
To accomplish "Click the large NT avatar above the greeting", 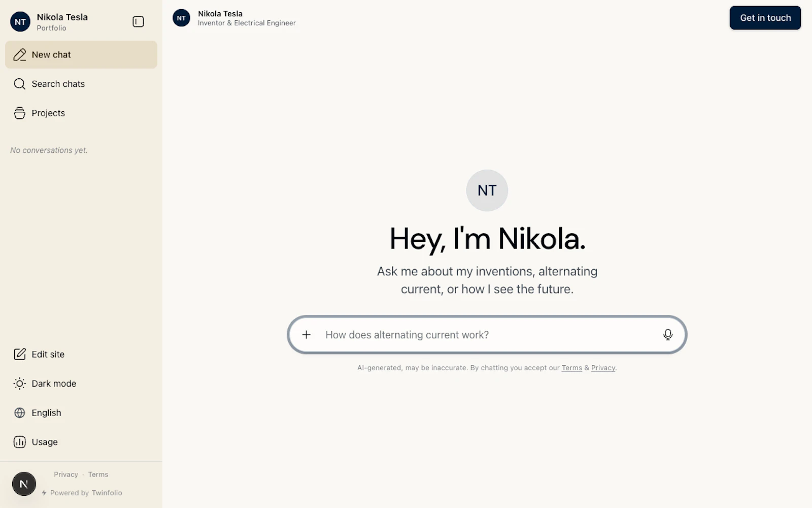I will [487, 190].
